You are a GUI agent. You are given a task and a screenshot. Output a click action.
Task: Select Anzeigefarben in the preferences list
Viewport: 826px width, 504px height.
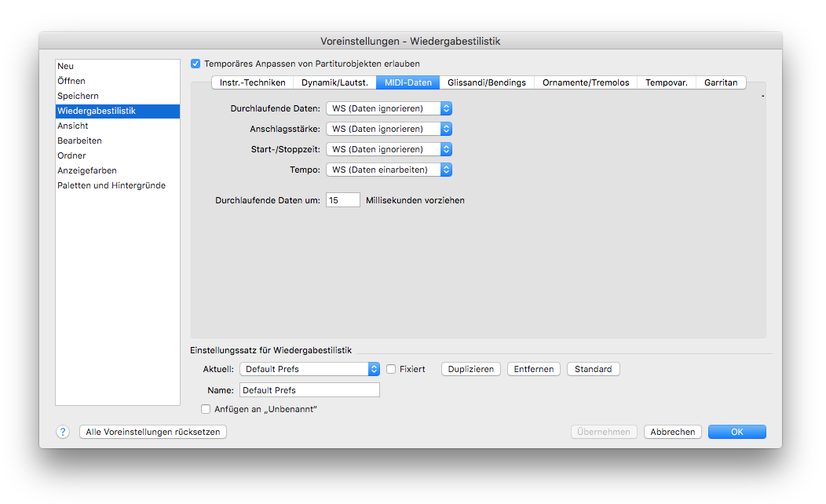[118, 170]
